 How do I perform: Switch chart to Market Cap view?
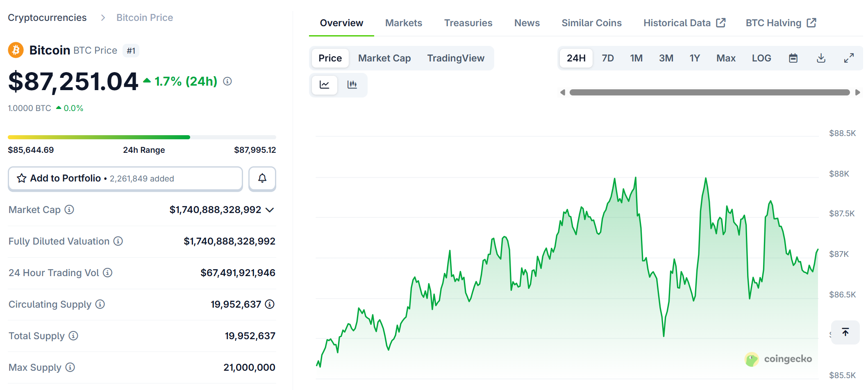(384, 58)
